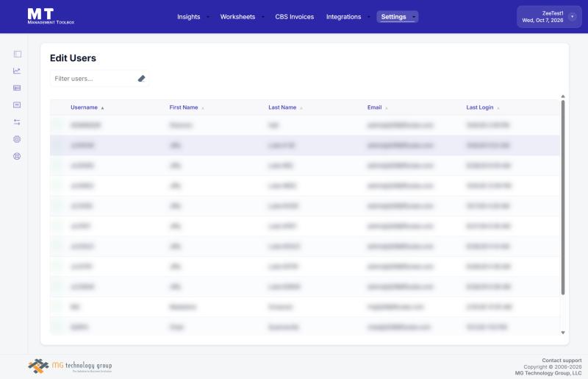This screenshot has width=588, height=379.
Task: Click the table scrollbar down arrow
Action: click(563, 333)
